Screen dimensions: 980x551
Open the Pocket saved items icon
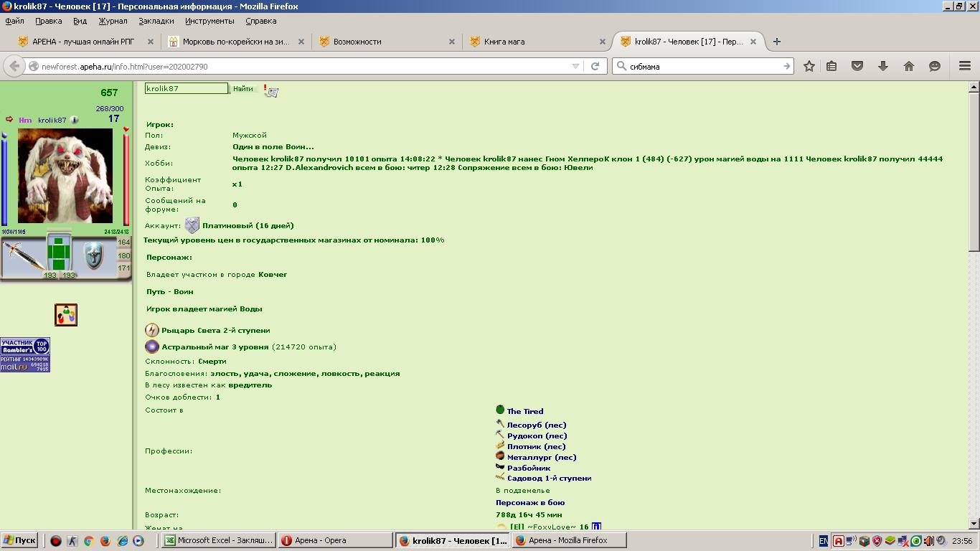click(x=857, y=66)
